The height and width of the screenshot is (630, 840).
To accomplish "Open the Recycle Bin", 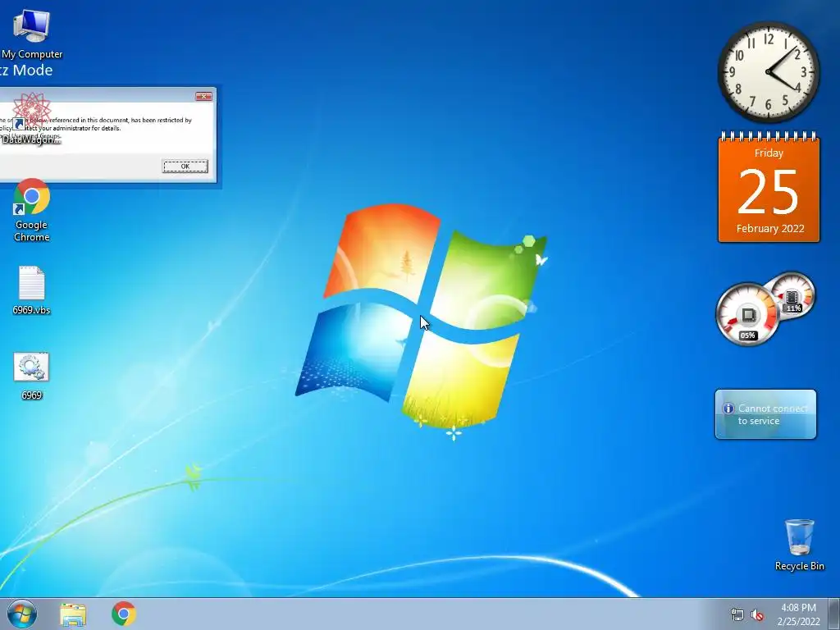I will tap(799, 545).
